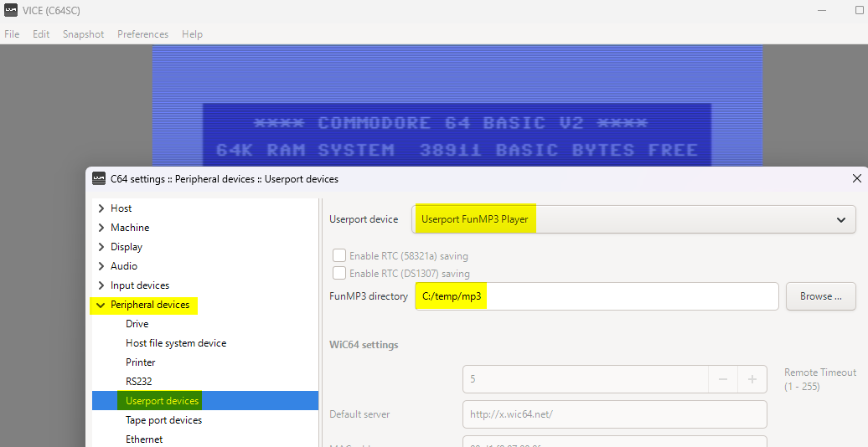Select Host in settings tree
Screen dimensions: 868x447
pos(121,208)
